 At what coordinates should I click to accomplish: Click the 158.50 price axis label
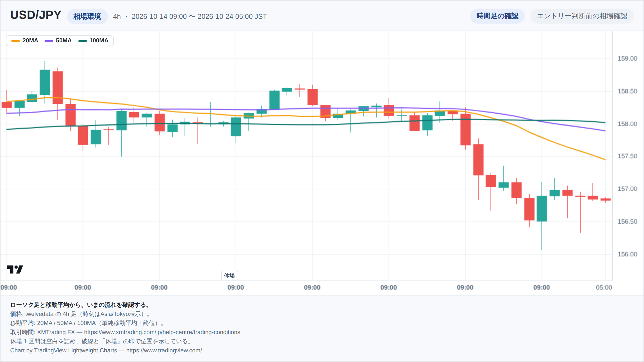(x=627, y=91)
